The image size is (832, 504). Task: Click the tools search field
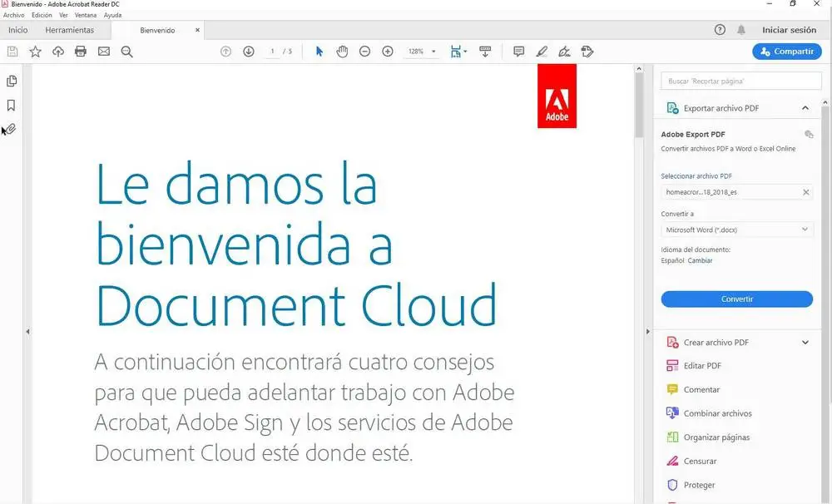(x=741, y=82)
